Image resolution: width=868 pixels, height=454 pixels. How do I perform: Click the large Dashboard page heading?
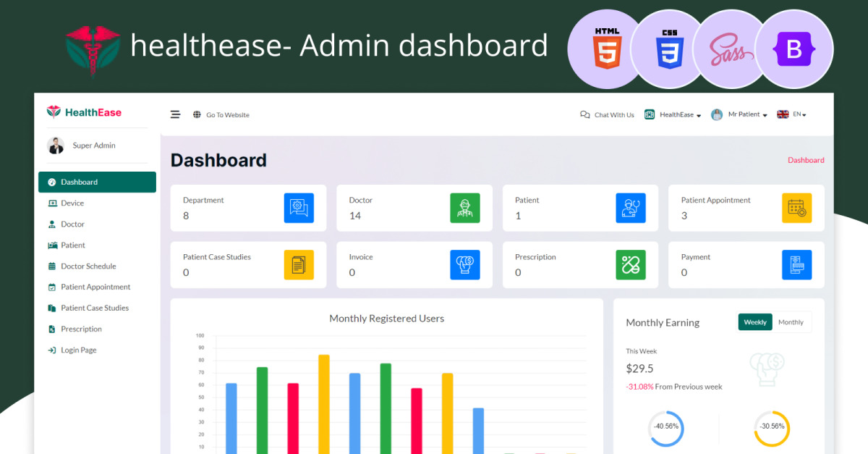(218, 160)
